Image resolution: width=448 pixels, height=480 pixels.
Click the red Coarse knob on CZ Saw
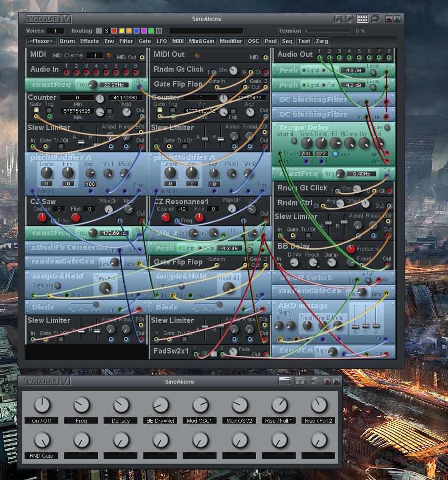tap(42, 218)
